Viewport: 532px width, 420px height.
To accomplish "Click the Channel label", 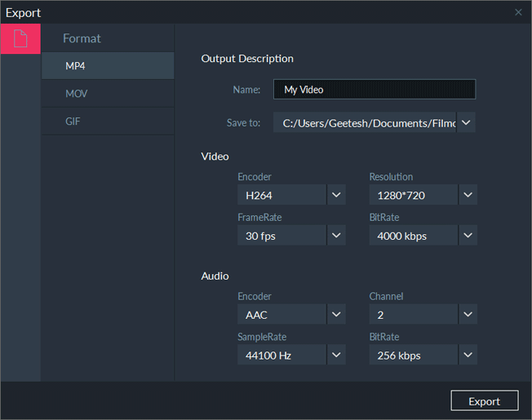I will point(386,297).
